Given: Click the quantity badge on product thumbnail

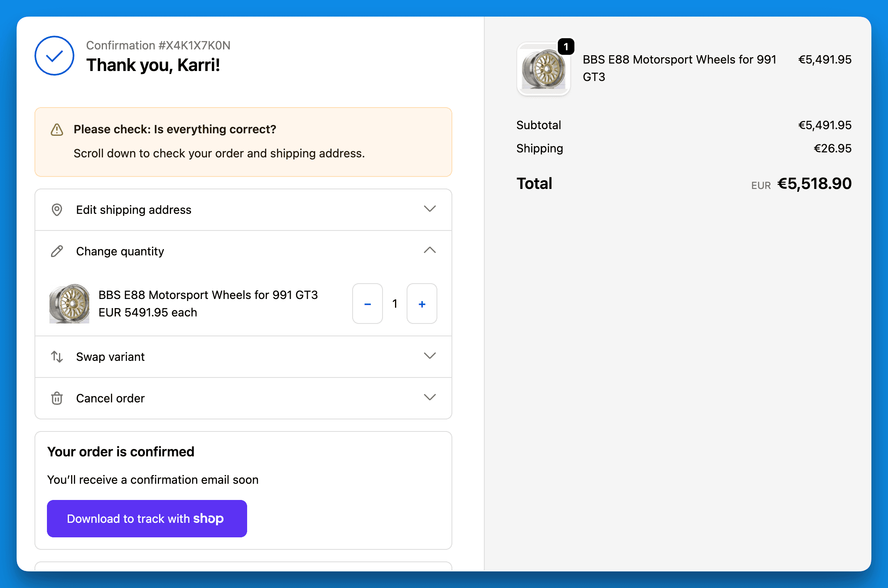Looking at the screenshot, I should [x=566, y=47].
